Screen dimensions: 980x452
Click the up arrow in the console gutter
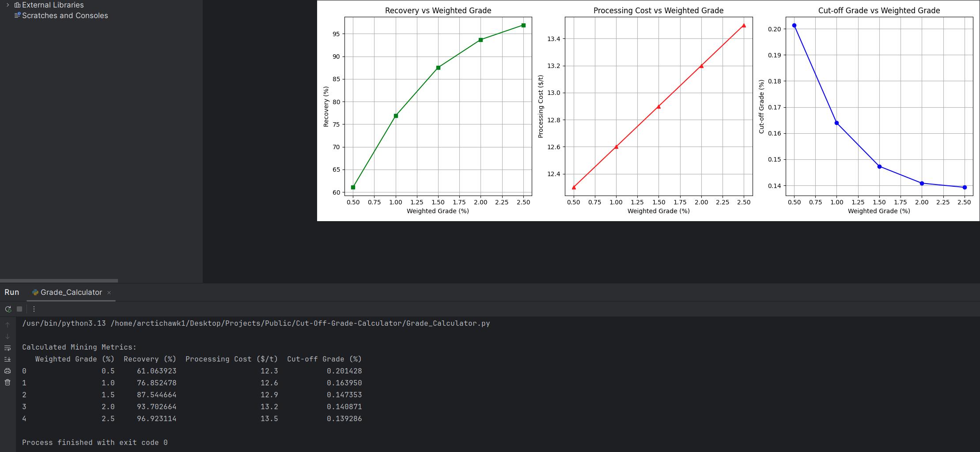click(8, 325)
